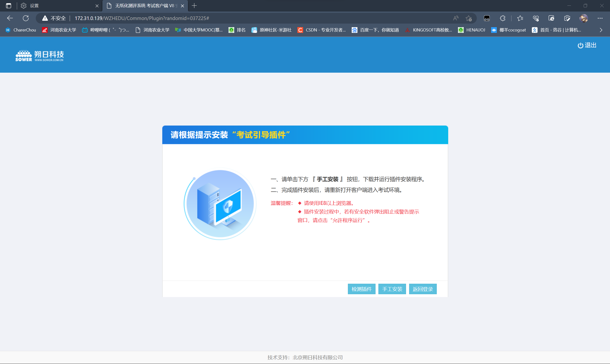This screenshot has height=364, width=610.
Task: Click the user profile avatar
Action: [584, 18]
